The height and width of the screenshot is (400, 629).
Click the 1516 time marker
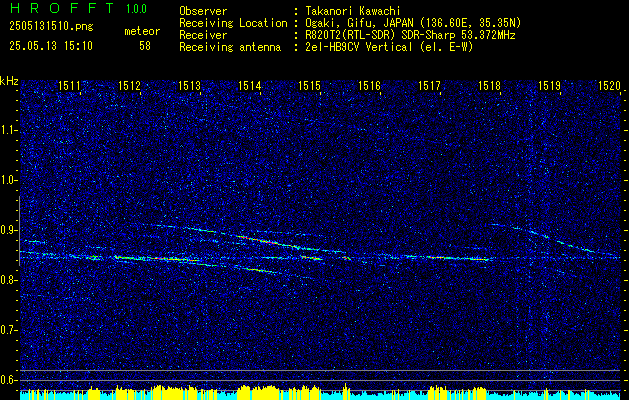[x=369, y=85]
